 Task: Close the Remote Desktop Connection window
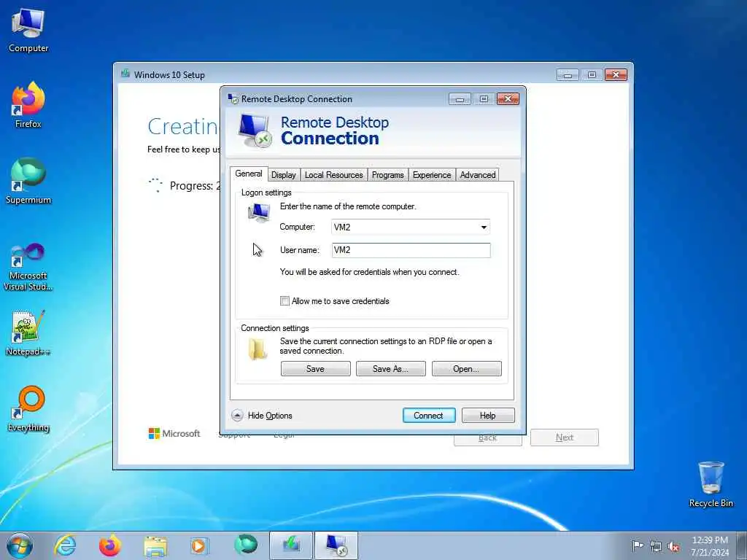[508, 98]
